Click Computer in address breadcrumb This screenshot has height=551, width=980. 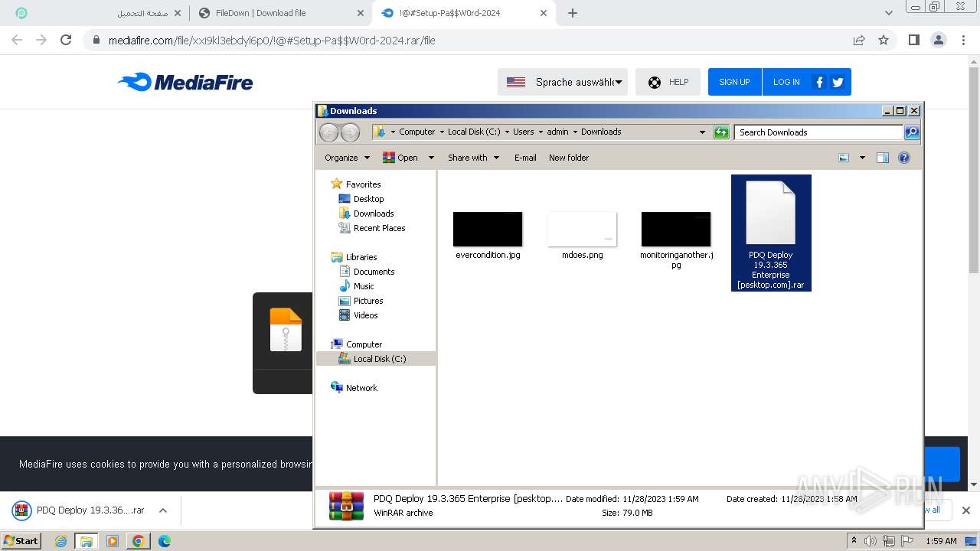click(416, 132)
